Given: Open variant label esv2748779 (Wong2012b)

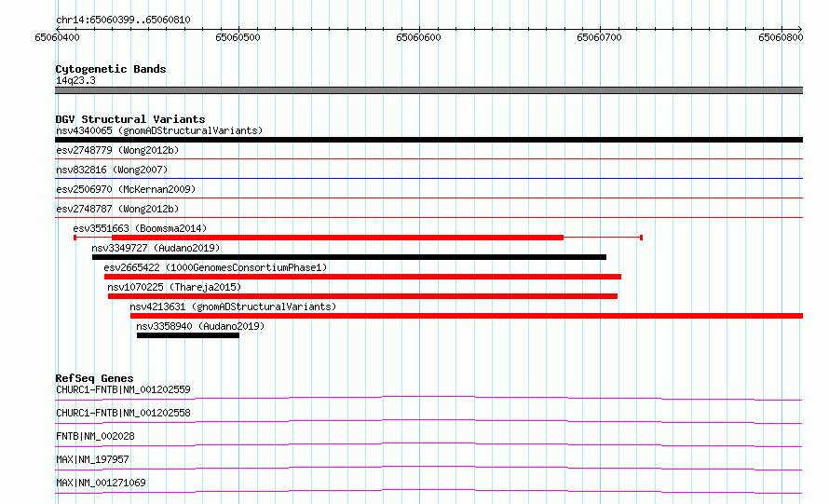Looking at the screenshot, I should [x=117, y=150].
